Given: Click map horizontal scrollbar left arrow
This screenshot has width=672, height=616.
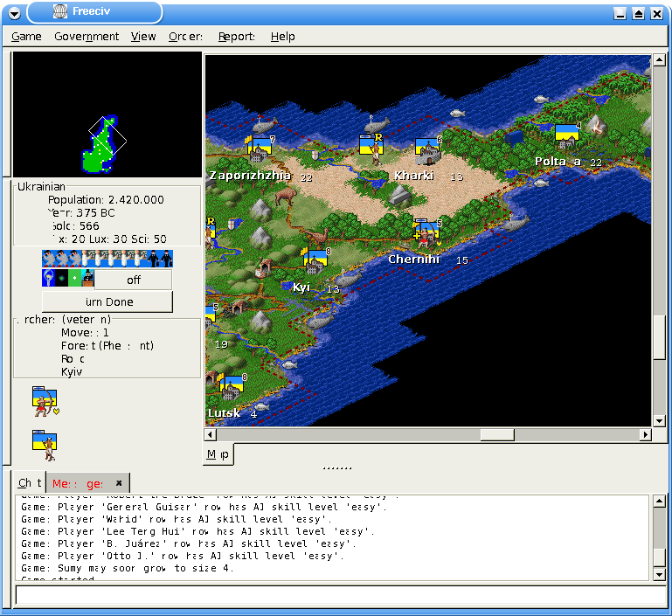Looking at the screenshot, I should coord(210,434).
